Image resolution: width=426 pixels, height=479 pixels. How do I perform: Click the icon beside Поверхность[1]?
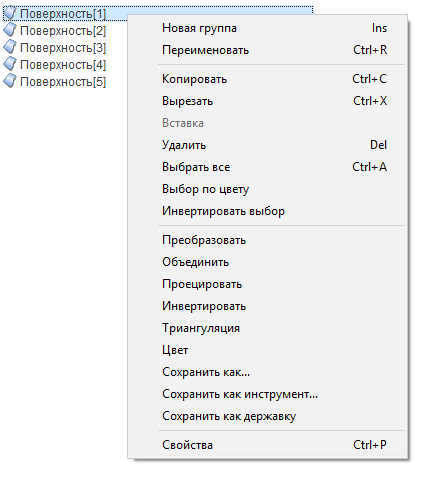pyautogui.click(x=10, y=13)
